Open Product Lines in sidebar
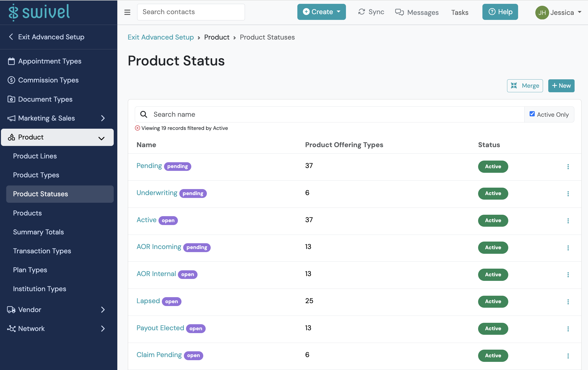The width and height of the screenshot is (588, 370). point(35,156)
